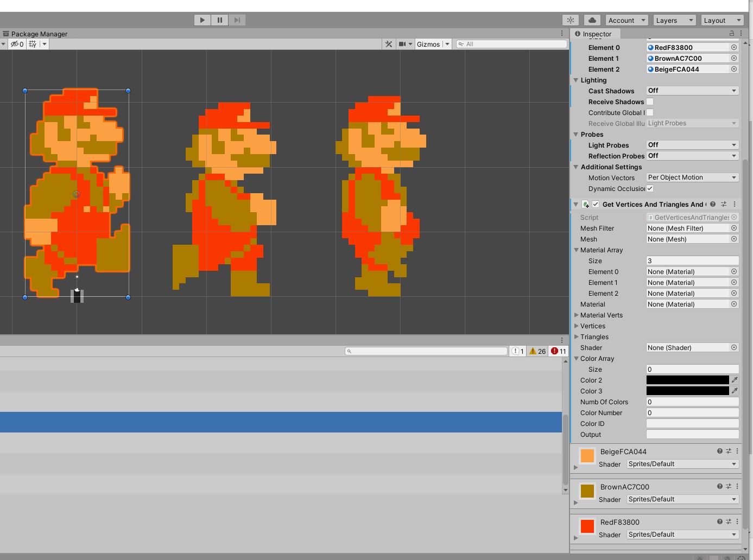Open Collab services sun icon
Viewport: 753px width, 560px height.
(571, 20)
